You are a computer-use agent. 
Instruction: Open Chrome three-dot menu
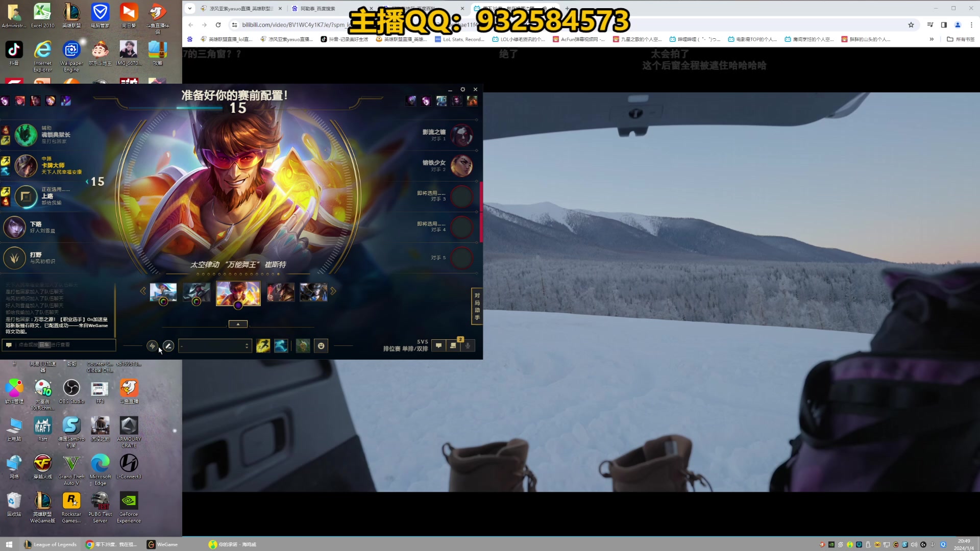click(971, 24)
